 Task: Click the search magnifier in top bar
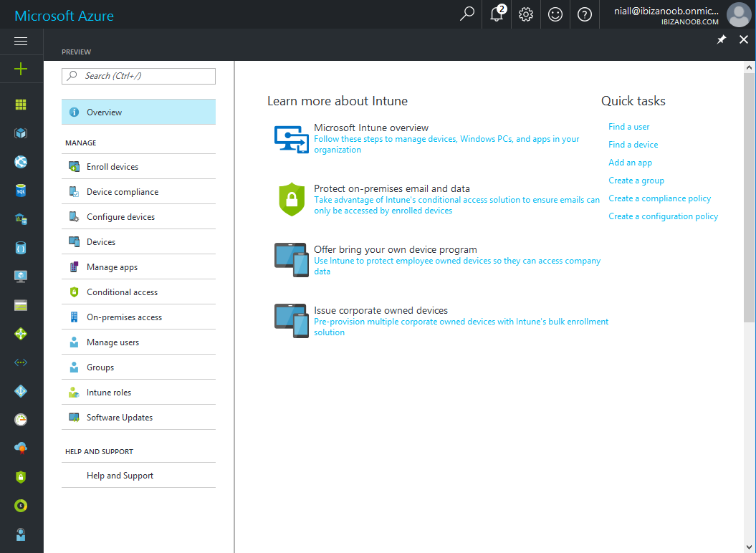(x=466, y=14)
